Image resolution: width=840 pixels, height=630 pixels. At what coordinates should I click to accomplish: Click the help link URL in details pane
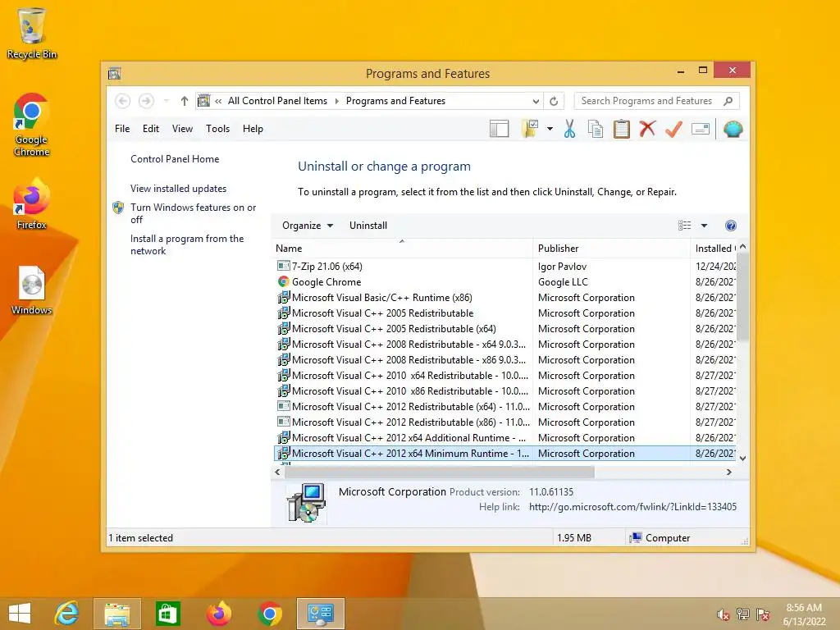632,507
